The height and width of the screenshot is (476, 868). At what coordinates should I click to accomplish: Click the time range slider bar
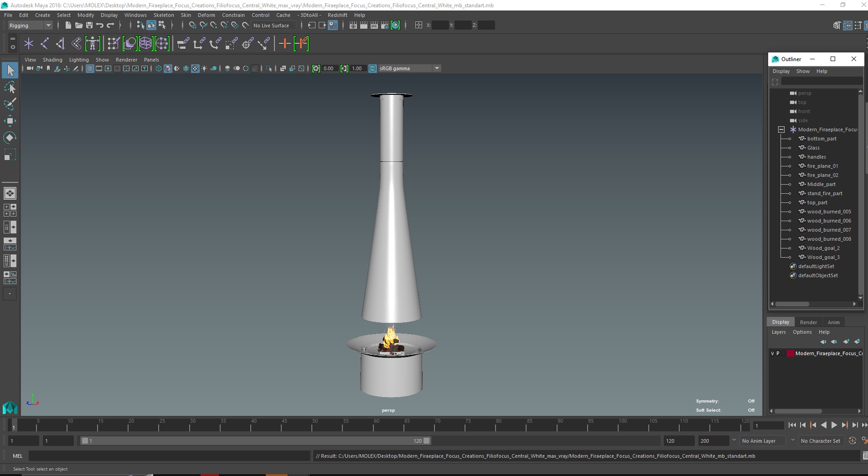tap(255, 441)
